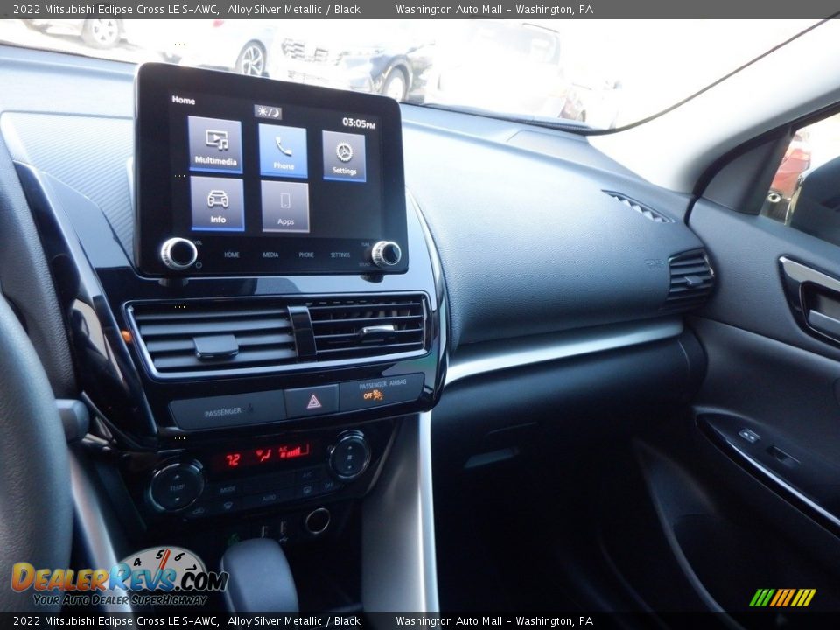Click the fan speed control dial
This screenshot has height=630, width=840.
(x=349, y=456)
